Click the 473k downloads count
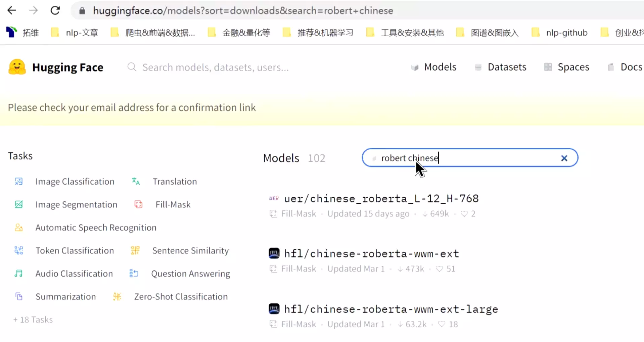This screenshot has width=644, height=342. 411,269
